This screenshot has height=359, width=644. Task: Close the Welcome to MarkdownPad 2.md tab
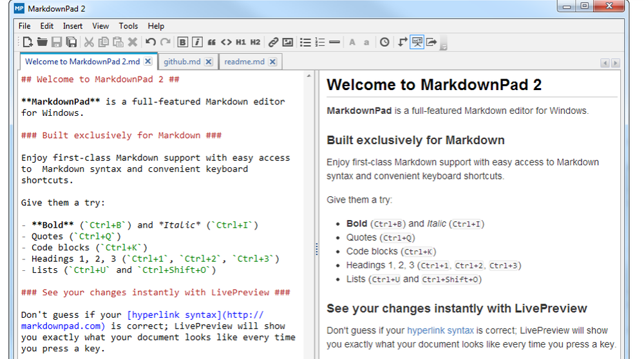(148, 62)
